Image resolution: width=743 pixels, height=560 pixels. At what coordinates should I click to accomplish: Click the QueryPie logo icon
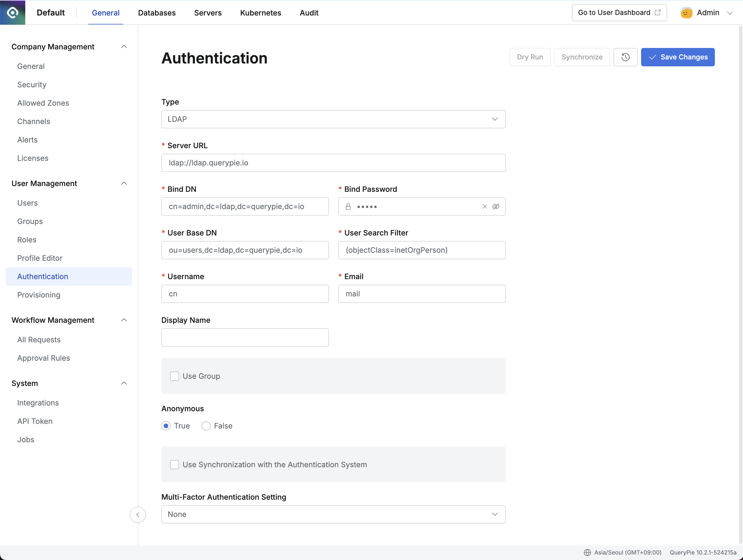[x=12, y=12]
